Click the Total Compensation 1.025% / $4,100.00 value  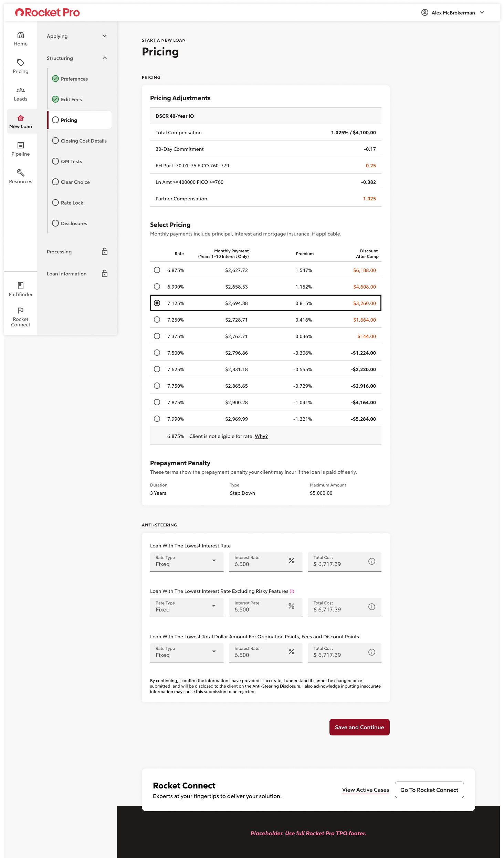pyautogui.click(x=354, y=133)
